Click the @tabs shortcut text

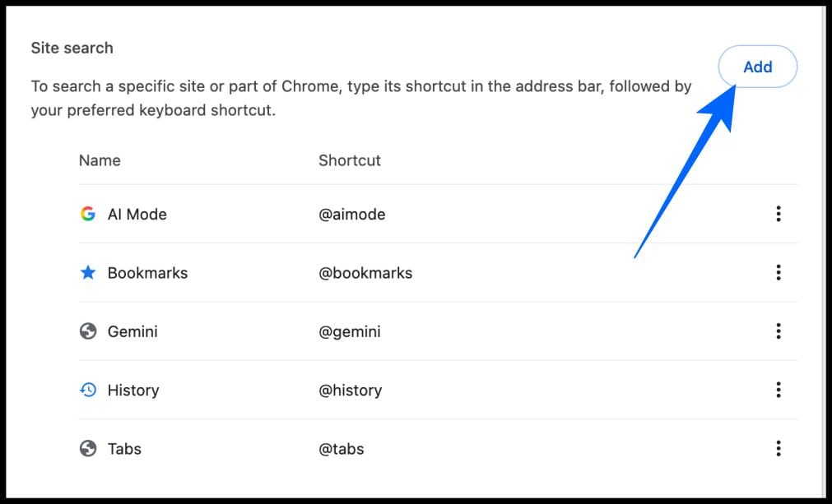point(341,449)
